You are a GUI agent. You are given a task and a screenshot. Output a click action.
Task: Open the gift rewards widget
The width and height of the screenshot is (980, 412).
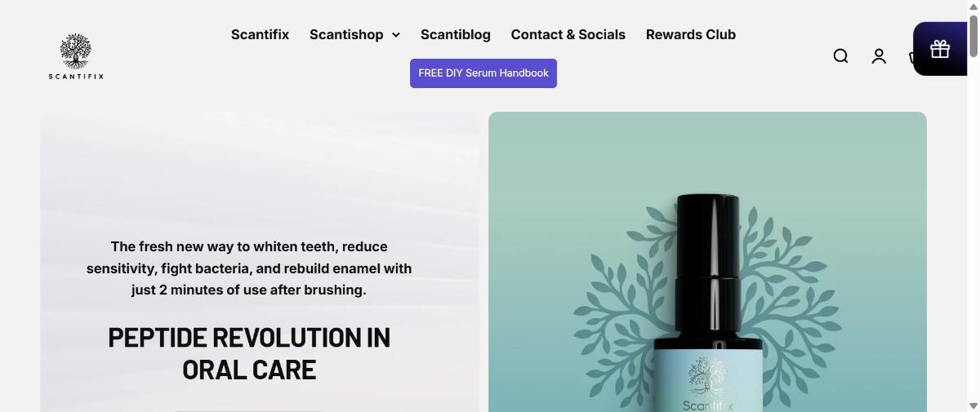[940, 49]
